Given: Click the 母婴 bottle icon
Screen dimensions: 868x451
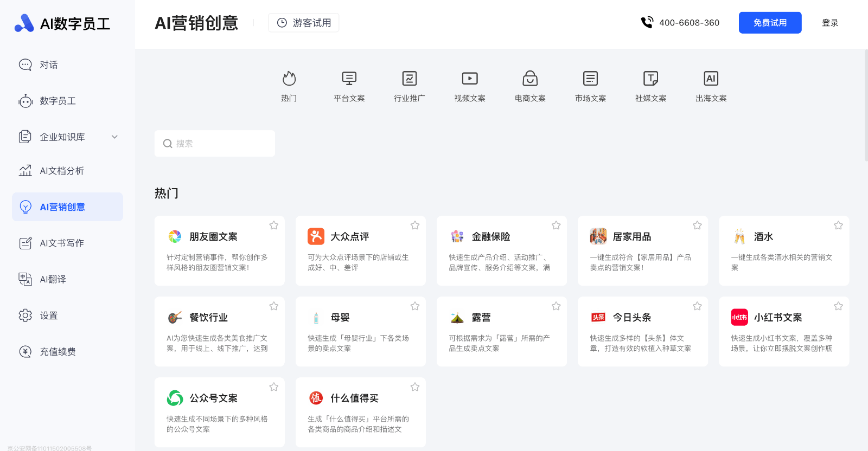Looking at the screenshot, I should click(x=316, y=317).
